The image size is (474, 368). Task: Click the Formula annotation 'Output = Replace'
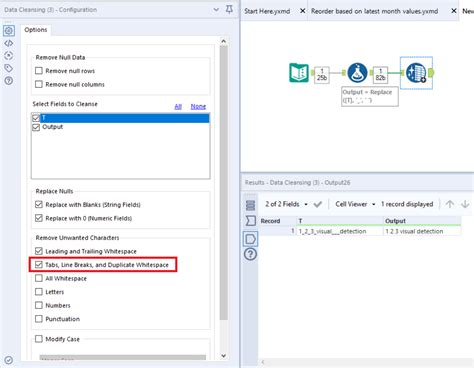tap(370, 96)
